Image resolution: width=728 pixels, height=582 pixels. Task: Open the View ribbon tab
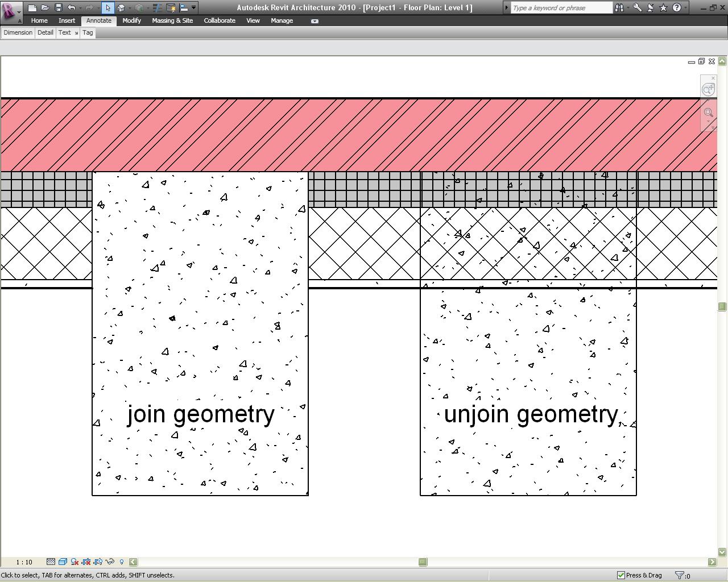pos(253,20)
